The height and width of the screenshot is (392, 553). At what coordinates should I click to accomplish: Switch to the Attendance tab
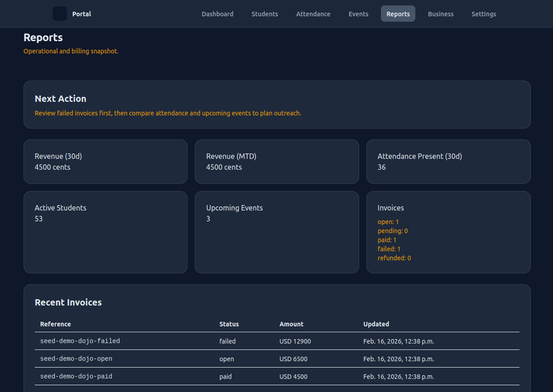point(313,14)
